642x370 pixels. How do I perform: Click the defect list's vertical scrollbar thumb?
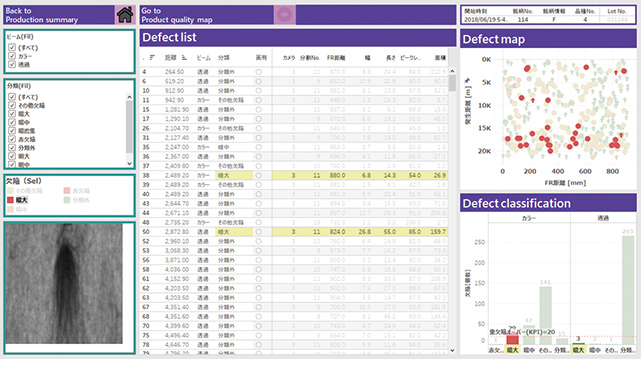pyautogui.click(x=452, y=83)
